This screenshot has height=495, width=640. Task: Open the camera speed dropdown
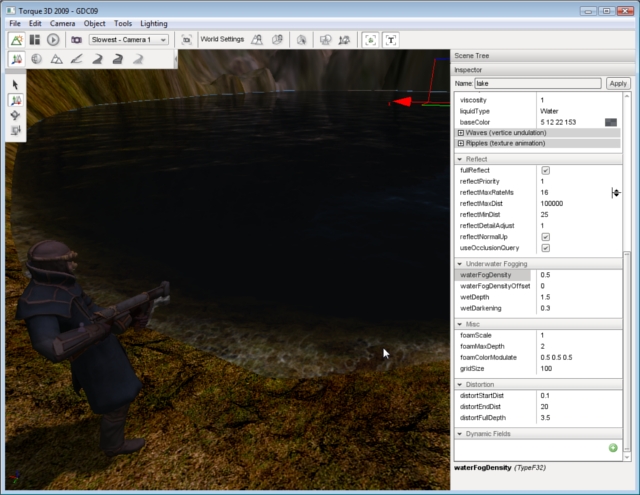click(x=129, y=40)
